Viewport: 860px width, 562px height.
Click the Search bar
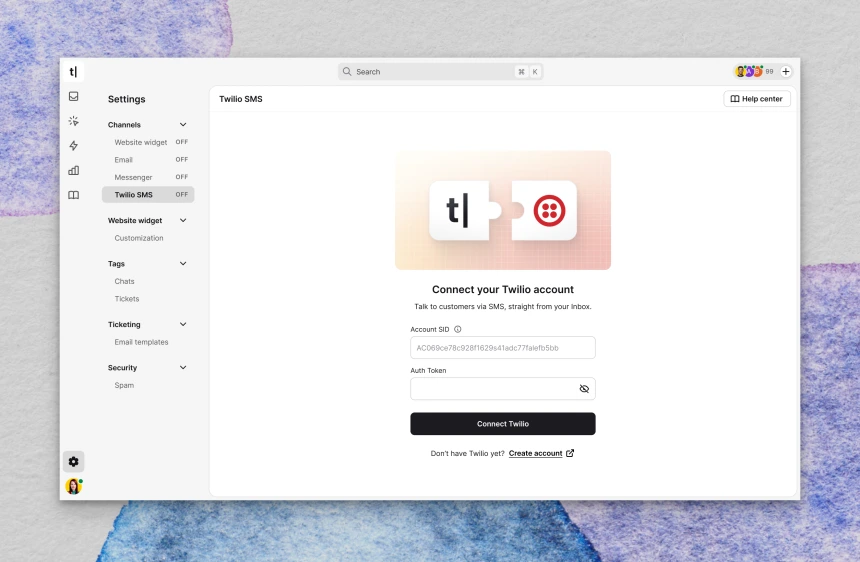pyautogui.click(x=440, y=71)
